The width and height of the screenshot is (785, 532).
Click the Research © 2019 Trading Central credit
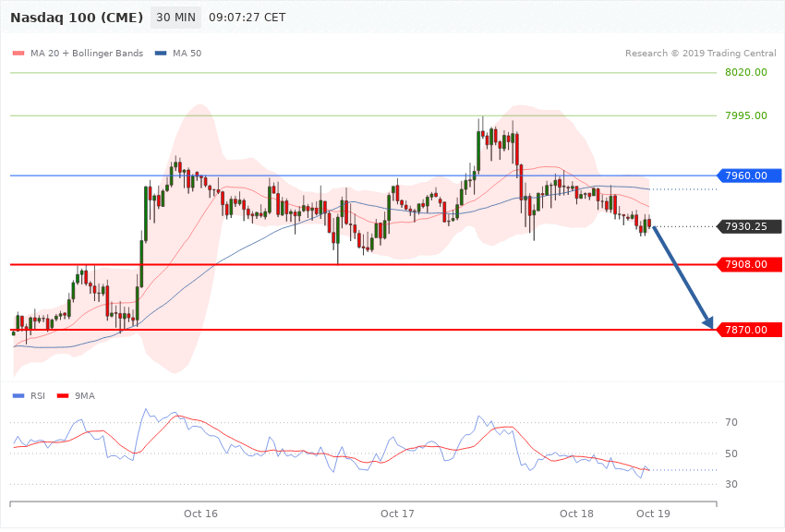point(700,53)
